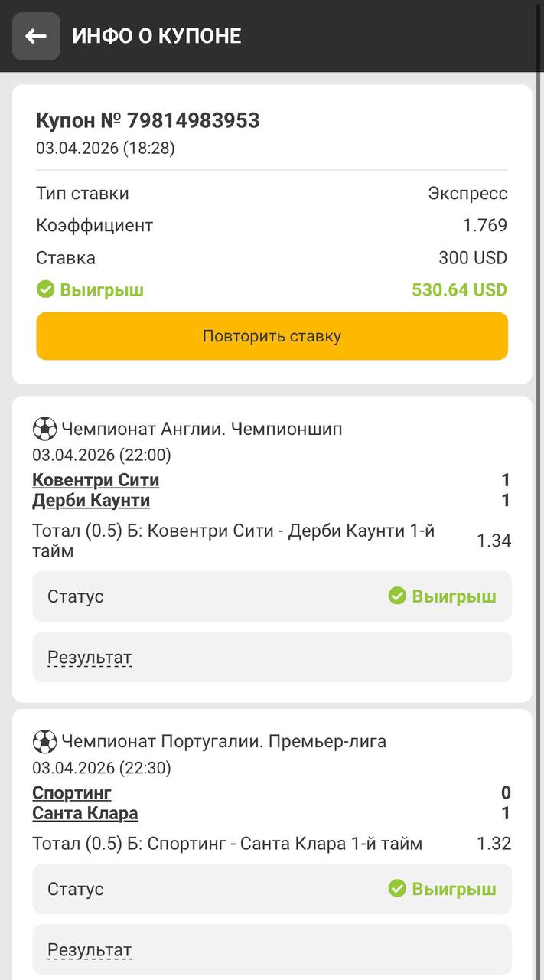The image size is (544, 980).
Task: Expand Результат under Sporting–Santa Clara match
Action: tap(90, 950)
